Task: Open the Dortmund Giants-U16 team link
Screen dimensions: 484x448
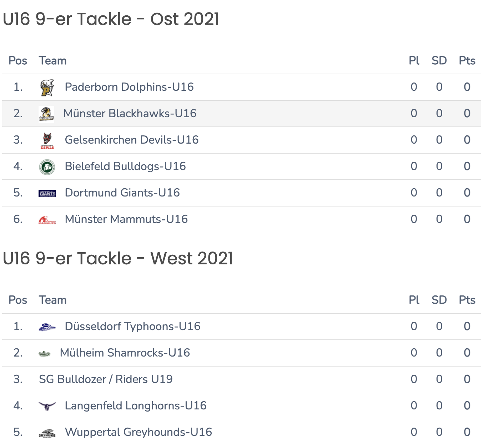Action: pos(122,193)
